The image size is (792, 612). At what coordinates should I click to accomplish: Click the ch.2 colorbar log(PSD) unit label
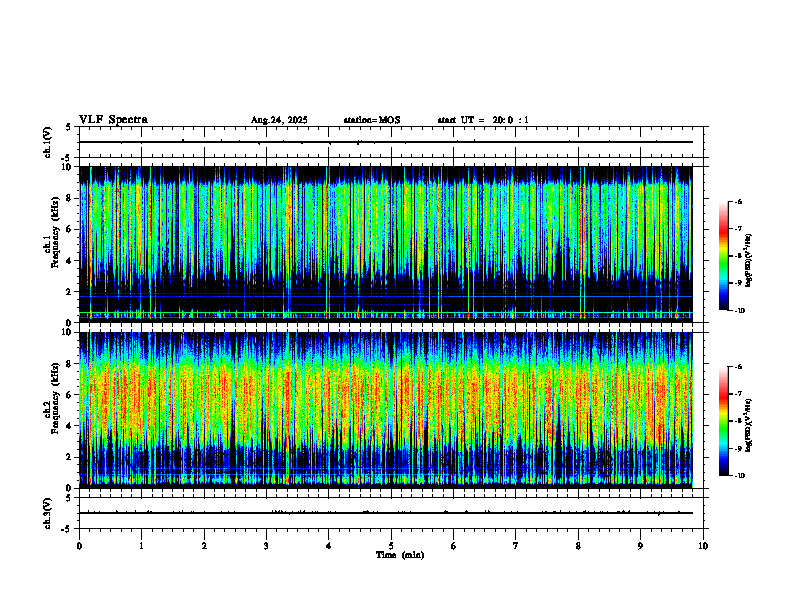coord(749,425)
